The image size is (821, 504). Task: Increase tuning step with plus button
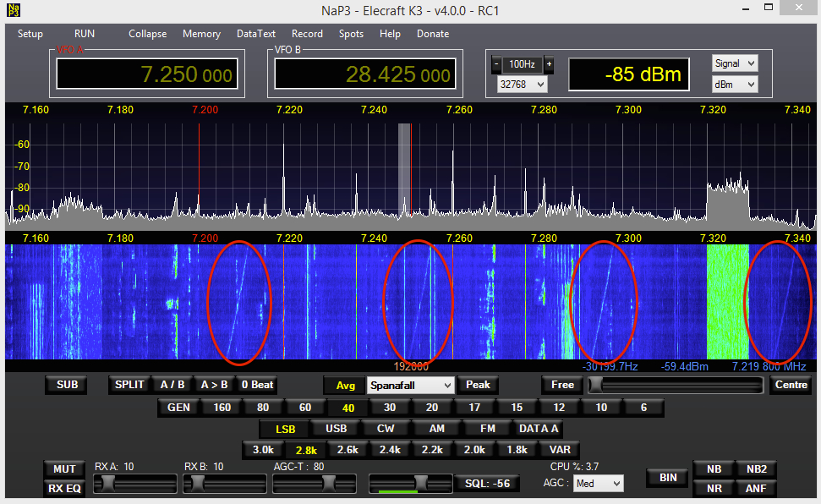point(549,64)
